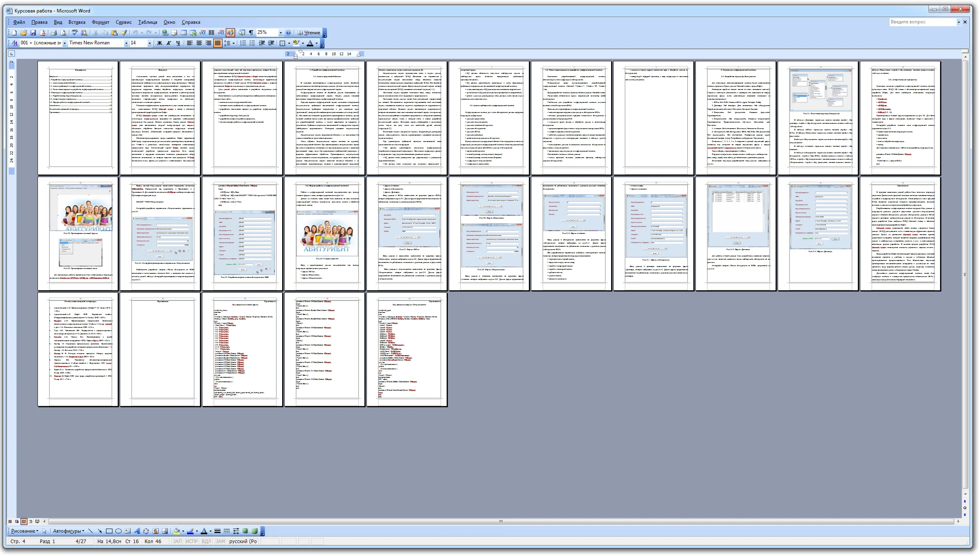Viewport: 980px width, 556px height.
Task: Toggle bold formatting (Ж button)
Action: tap(160, 43)
